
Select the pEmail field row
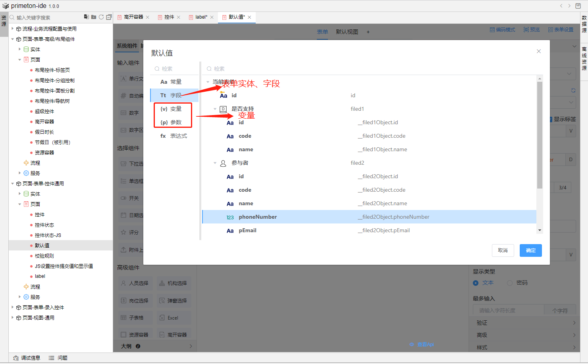click(247, 231)
